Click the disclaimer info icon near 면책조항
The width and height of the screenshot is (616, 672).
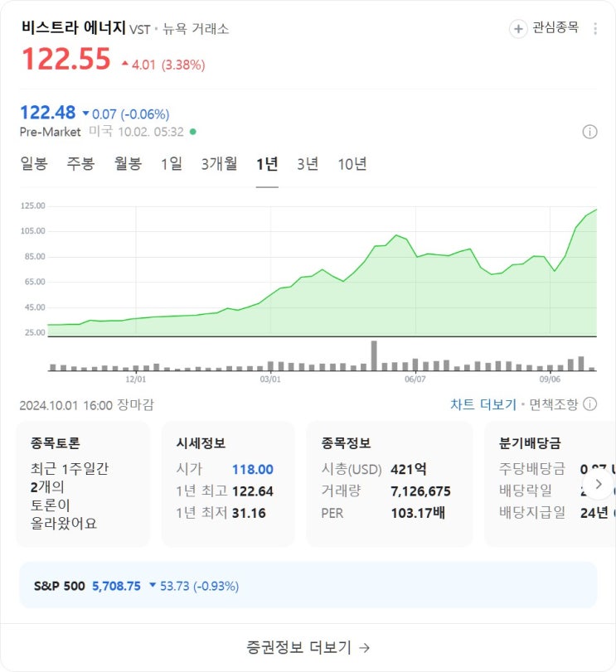pyautogui.click(x=589, y=404)
